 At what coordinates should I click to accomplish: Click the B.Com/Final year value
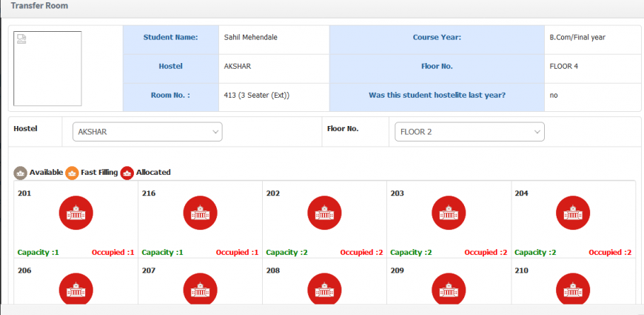click(x=577, y=37)
